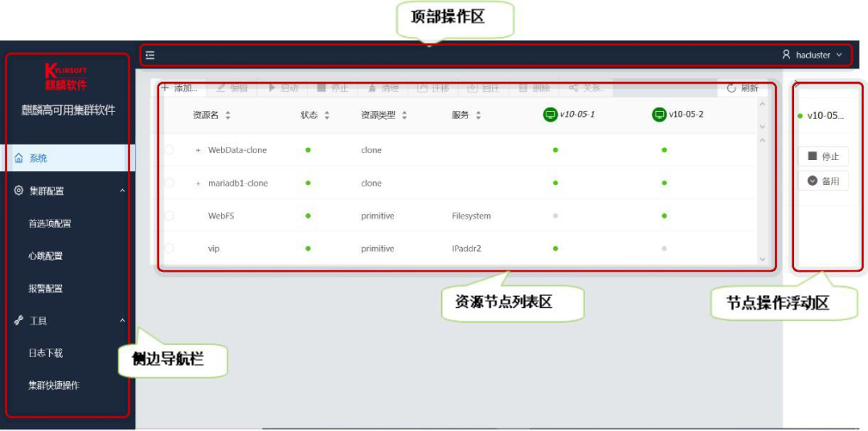
Task: Click the table's vertical scrollbar down arrow
Action: click(x=763, y=259)
